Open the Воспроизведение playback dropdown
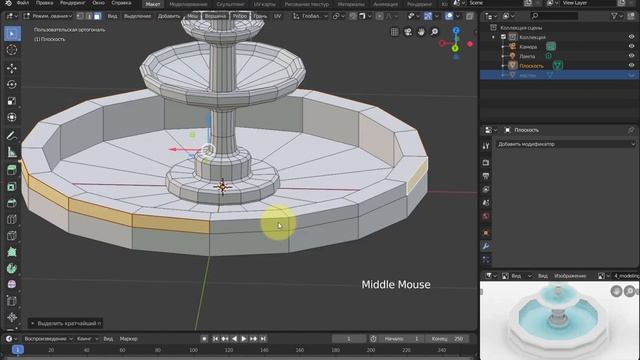 48,339
